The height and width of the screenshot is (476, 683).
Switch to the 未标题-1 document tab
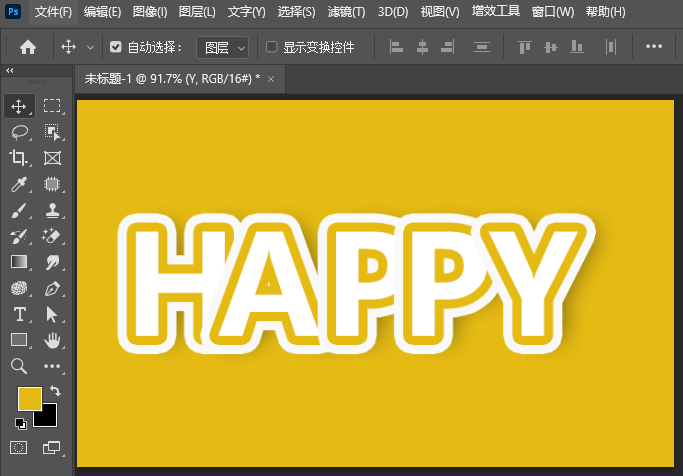click(172, 79)
